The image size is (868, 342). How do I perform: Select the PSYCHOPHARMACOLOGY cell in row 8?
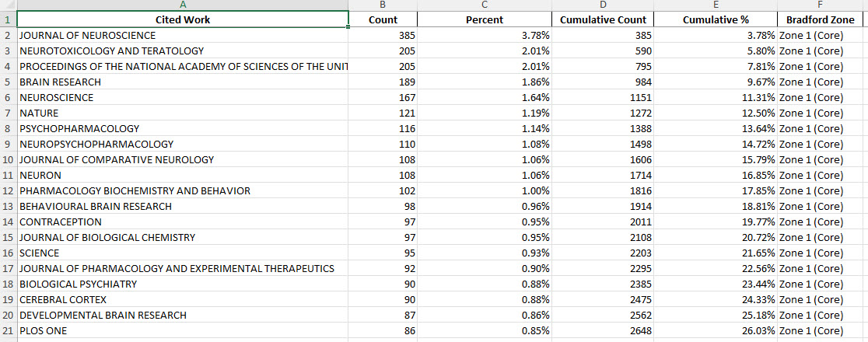tap(183, 128)
